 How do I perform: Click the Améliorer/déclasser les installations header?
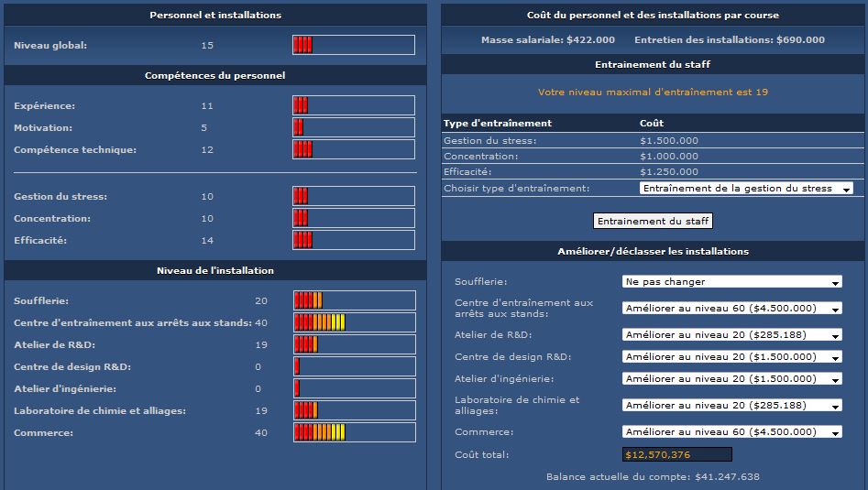pyautogui.click(x=653, y=251)
